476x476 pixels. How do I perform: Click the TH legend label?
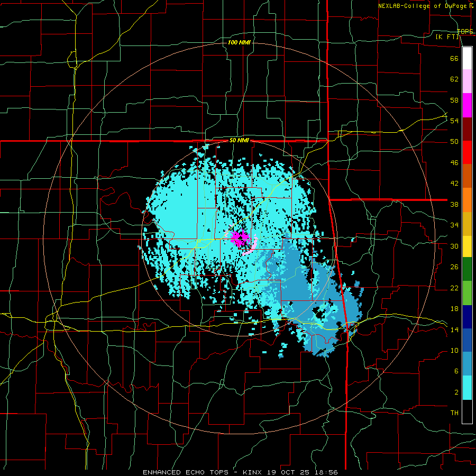[x=454, y=413]
